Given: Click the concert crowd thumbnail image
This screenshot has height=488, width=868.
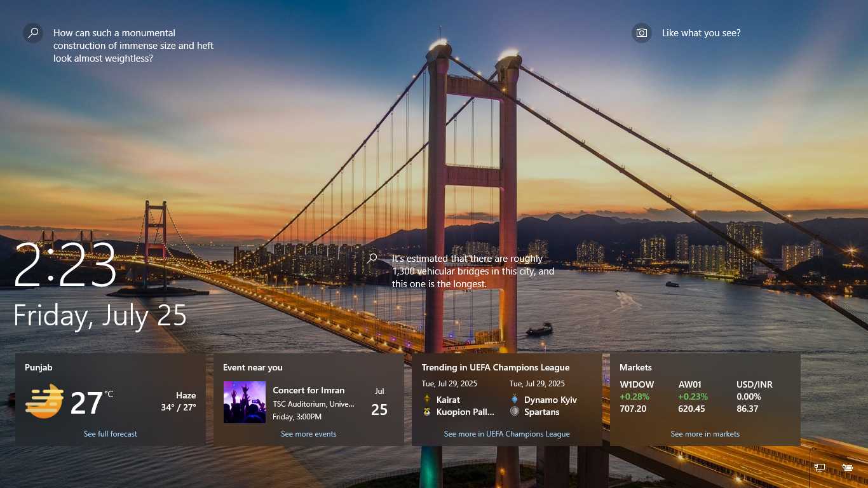Looking at the screenshot, I should 245,402.
